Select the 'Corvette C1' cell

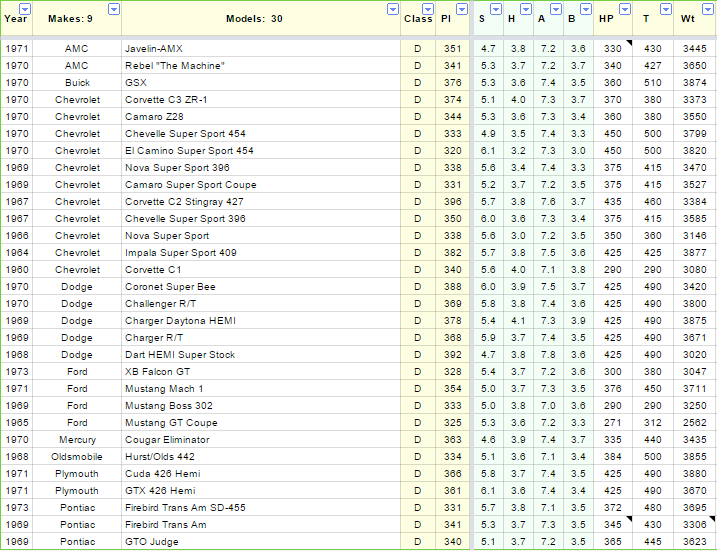261,269
